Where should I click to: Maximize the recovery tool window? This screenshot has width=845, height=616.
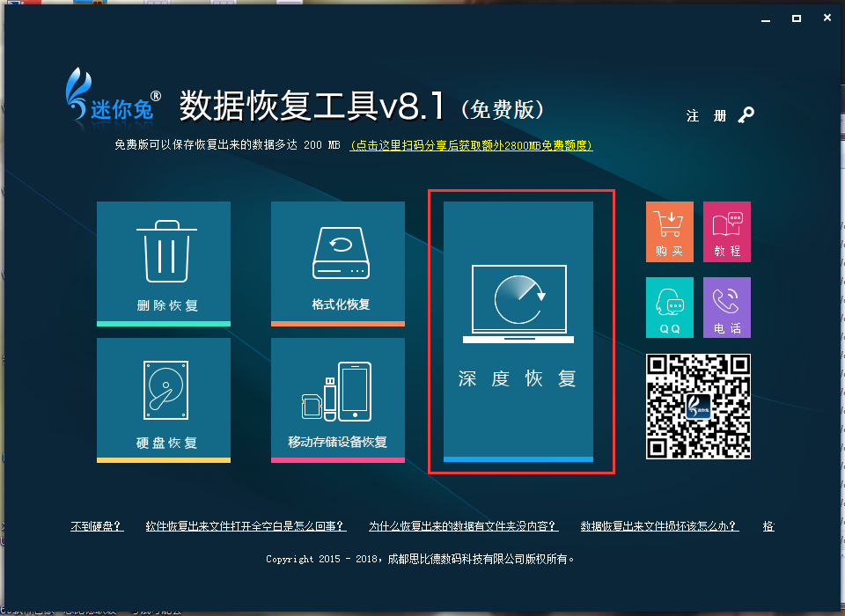797,18
